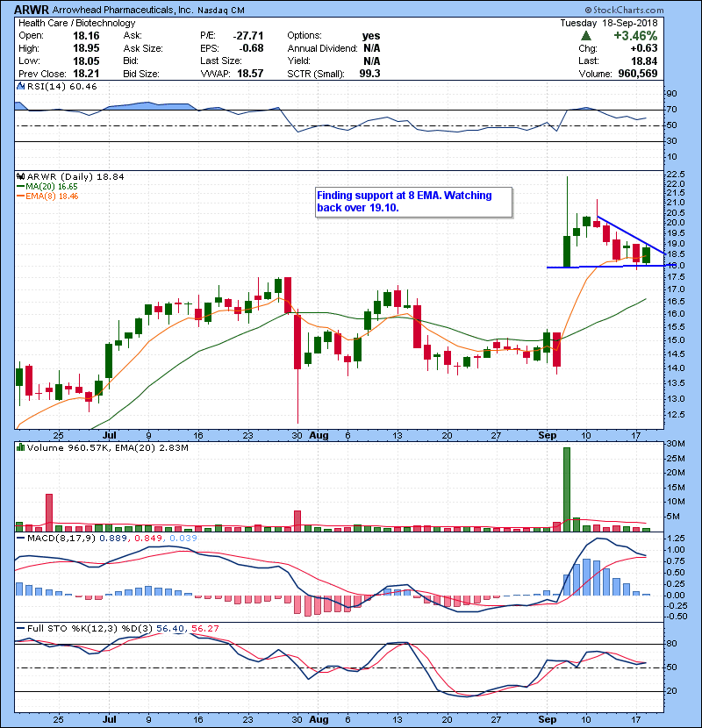Click the Open value 18.16
The image size is (702, 728).
(86, 36)
